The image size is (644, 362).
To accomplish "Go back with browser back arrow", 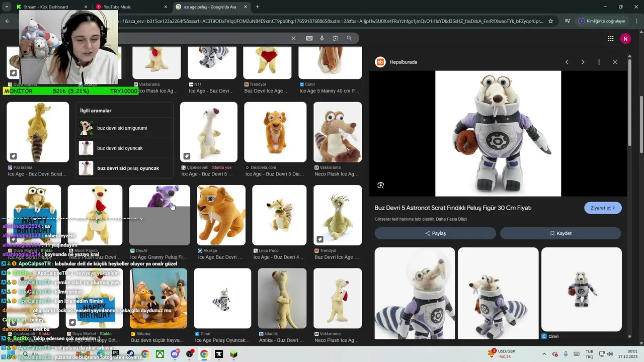I will click(7, 21).
